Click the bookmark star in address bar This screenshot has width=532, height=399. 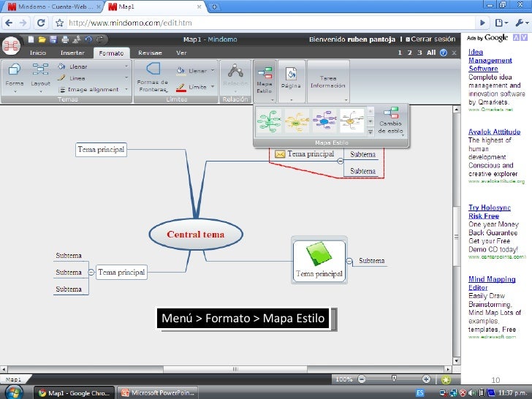coord(60,23)
